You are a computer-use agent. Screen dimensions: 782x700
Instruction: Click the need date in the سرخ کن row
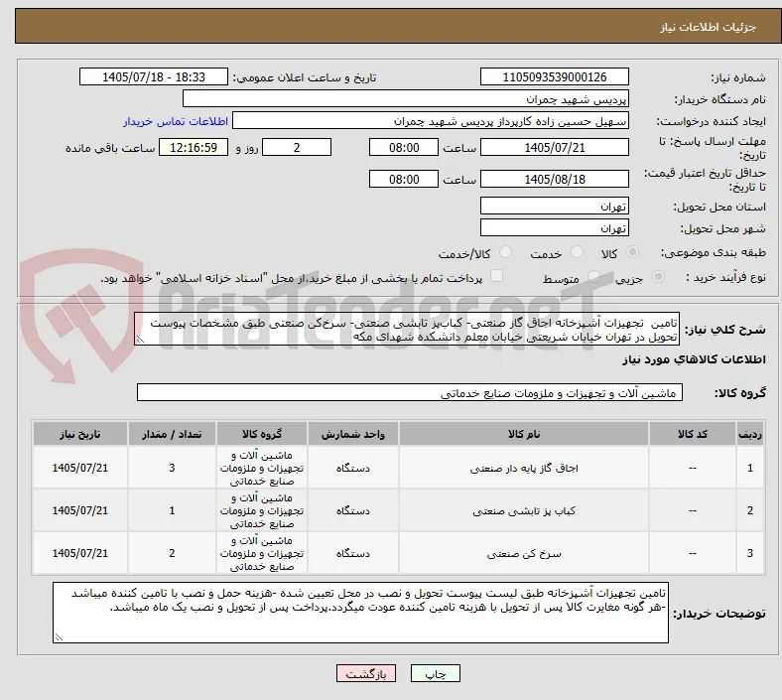[80, 553]
